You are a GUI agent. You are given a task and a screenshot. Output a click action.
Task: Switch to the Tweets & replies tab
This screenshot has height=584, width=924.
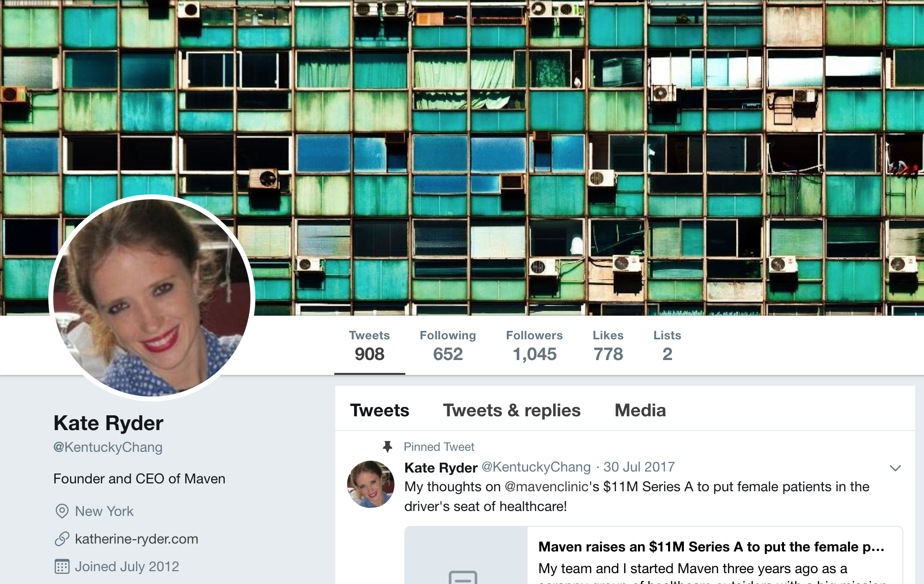click(x=512, y=410)
